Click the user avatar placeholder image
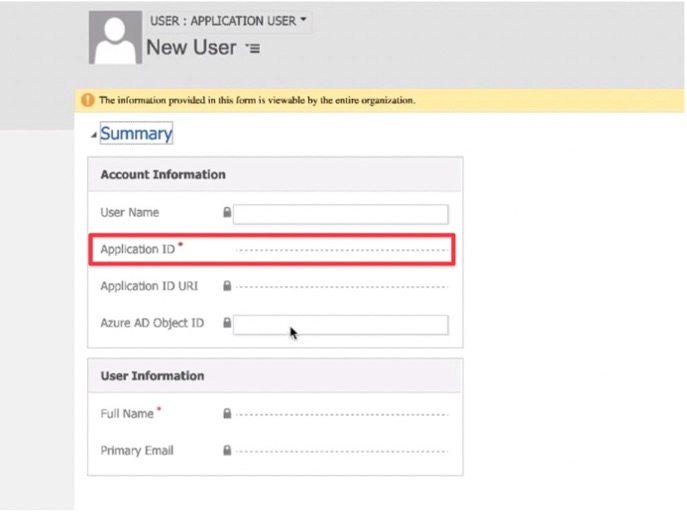This screenshot has height=513, width=687. coord(115,38)
